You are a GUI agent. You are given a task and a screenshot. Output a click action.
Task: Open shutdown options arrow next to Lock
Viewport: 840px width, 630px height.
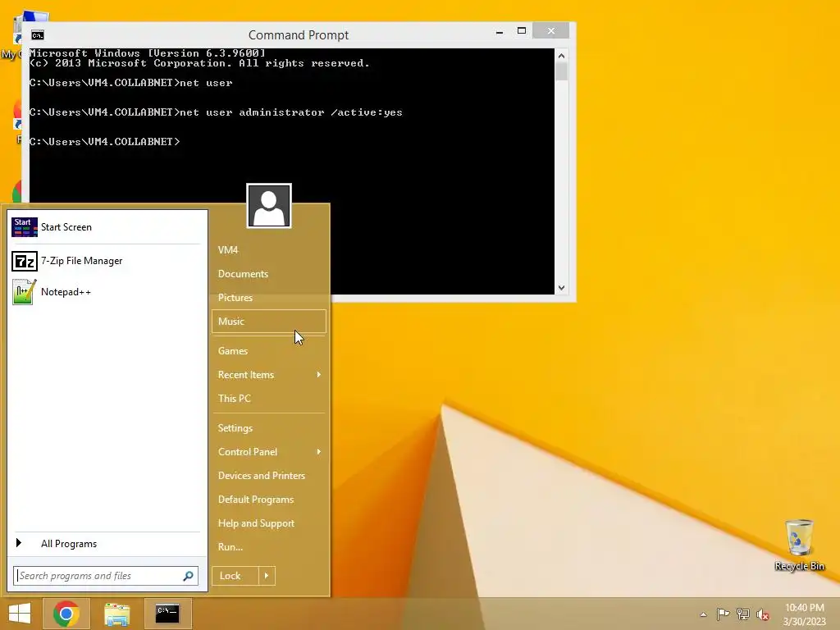[267, 576]
